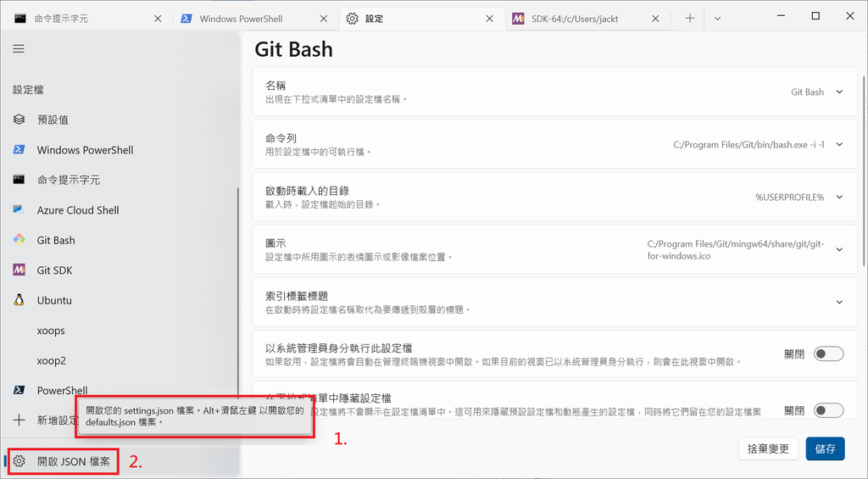Screen dimensions: 868x479
Task: Select Git SDK profile in sidebar
Action: [120, 270]
